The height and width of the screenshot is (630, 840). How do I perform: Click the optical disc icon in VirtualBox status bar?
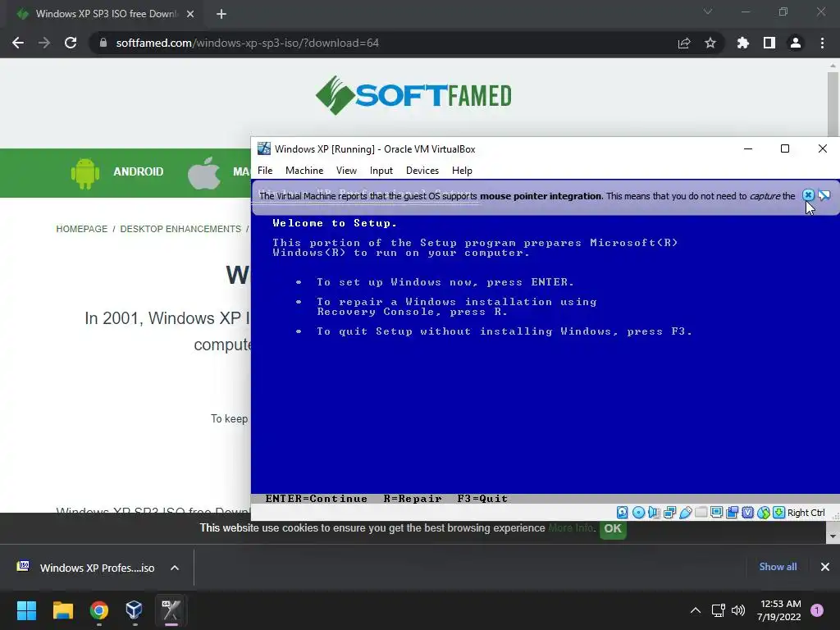point(638,513)
